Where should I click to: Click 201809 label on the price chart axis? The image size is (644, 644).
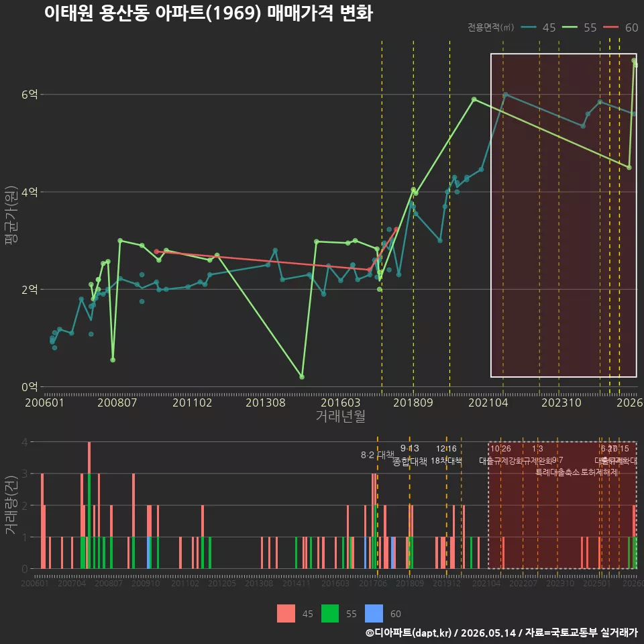point(413,402)
